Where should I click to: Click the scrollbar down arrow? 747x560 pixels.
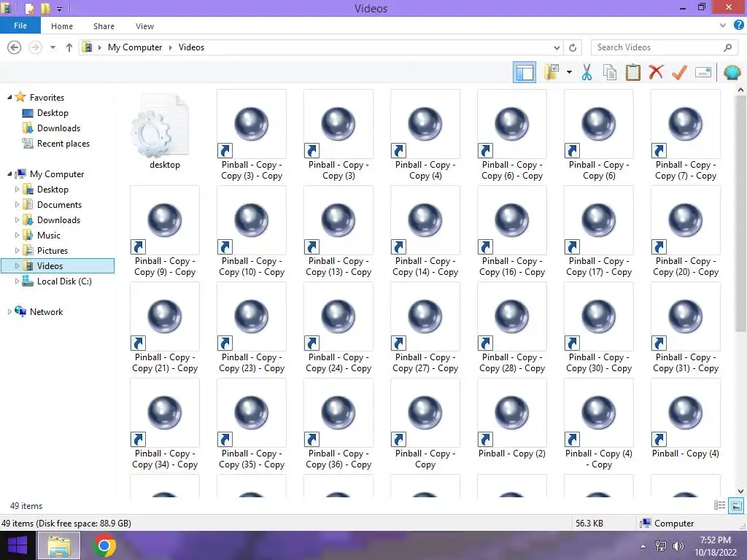740,491
